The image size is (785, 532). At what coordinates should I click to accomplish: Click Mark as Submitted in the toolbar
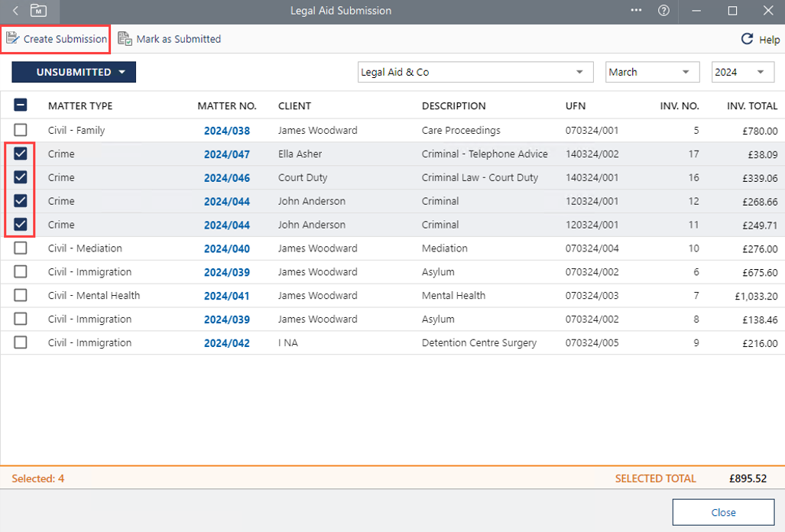pos(170,39)
